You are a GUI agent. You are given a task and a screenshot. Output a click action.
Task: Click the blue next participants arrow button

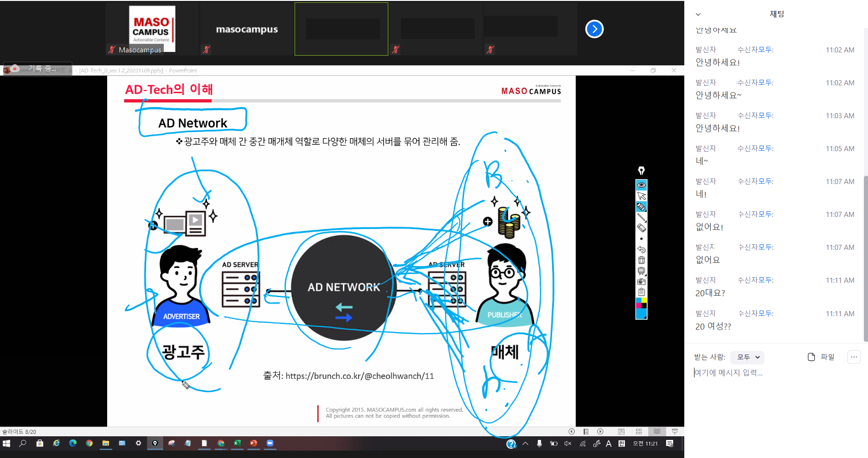[594, 29]
